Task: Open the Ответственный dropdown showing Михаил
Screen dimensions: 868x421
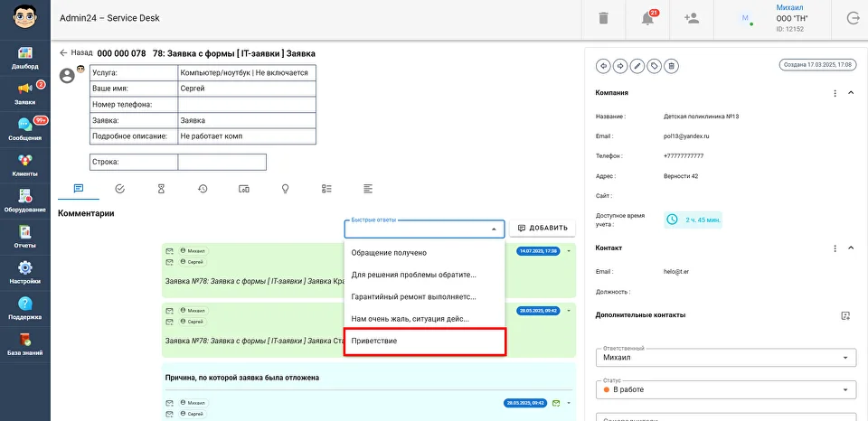Action: click(726, 358)
